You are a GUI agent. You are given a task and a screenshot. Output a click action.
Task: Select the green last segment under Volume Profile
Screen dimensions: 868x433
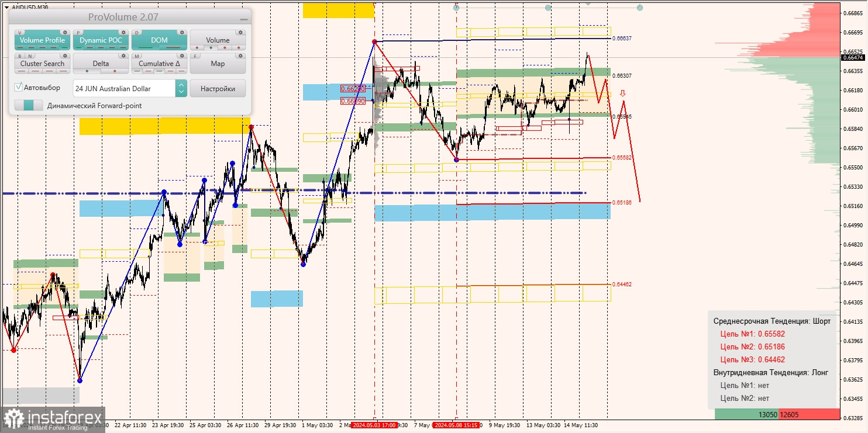click(x=64, y=47)
